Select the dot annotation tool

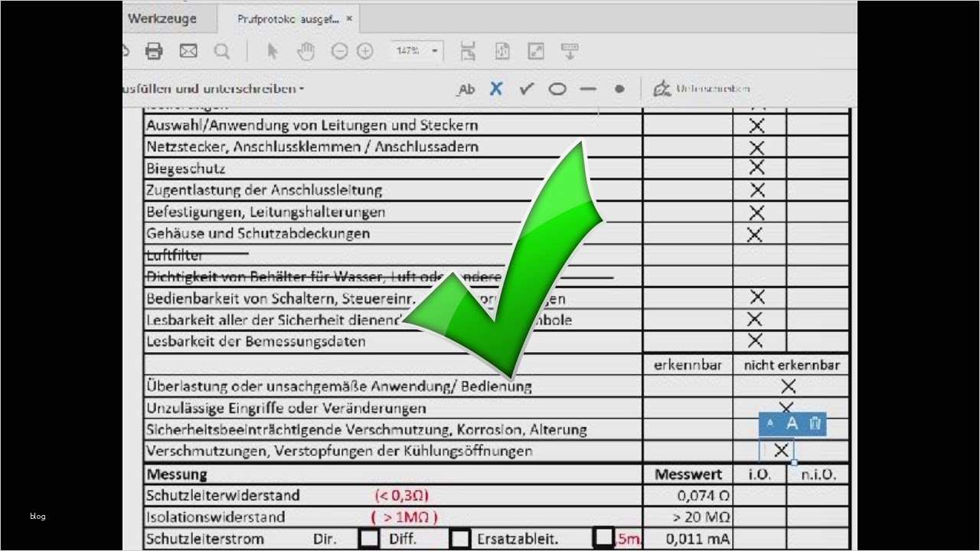pyautogui.click(x=618, y=89)
